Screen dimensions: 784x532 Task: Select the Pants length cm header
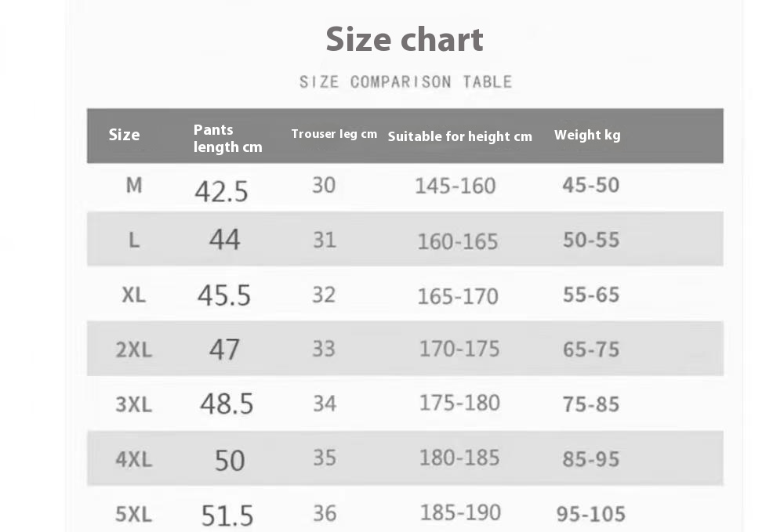[x=227, y=138]
